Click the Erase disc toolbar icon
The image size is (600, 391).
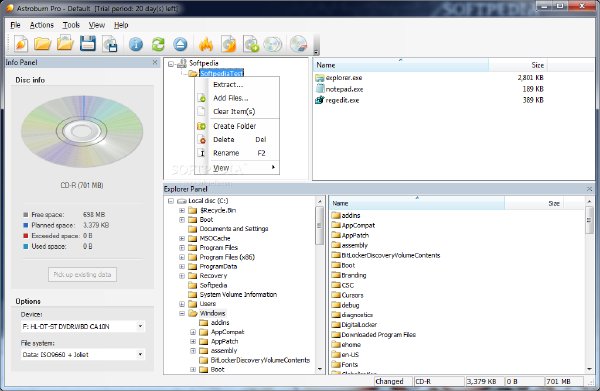tap(298, 44)
